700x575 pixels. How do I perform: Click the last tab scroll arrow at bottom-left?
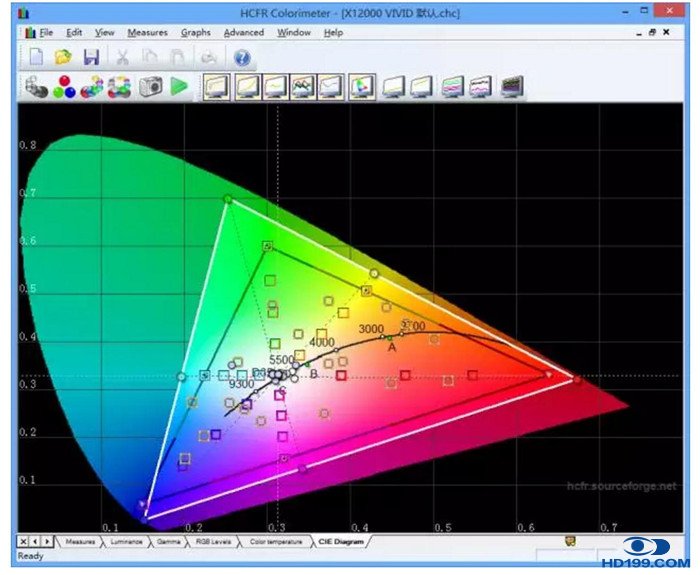[x=48, y=541]
